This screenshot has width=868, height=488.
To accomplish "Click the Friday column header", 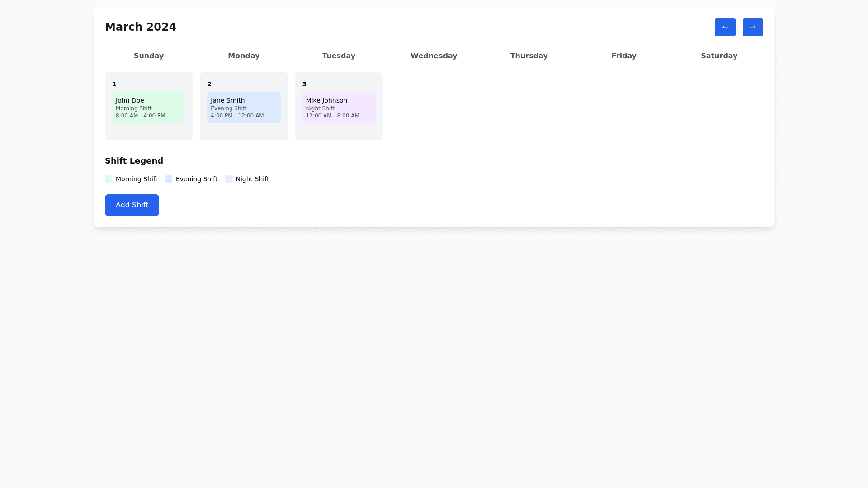I will [624, 56].
